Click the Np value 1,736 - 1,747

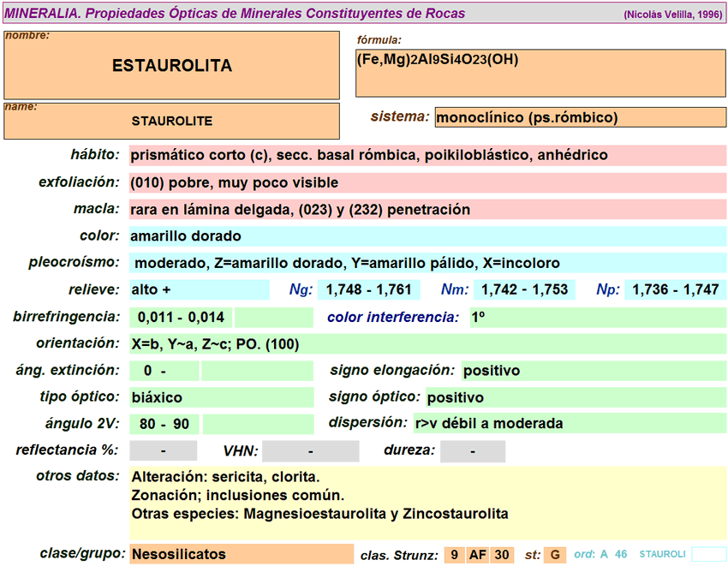tap(675, 290)
